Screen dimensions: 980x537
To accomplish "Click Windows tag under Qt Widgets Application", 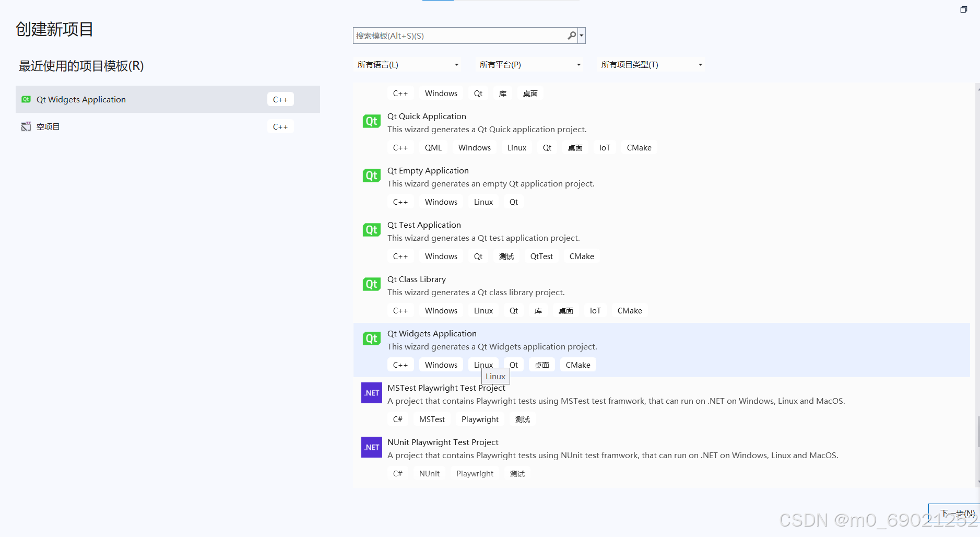I will pyautogui.click(x=441, y=365).
